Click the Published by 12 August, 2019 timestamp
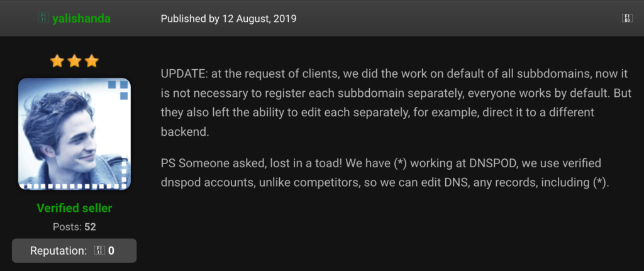Viewport: 644px width, 271px height. coord(228,19)
